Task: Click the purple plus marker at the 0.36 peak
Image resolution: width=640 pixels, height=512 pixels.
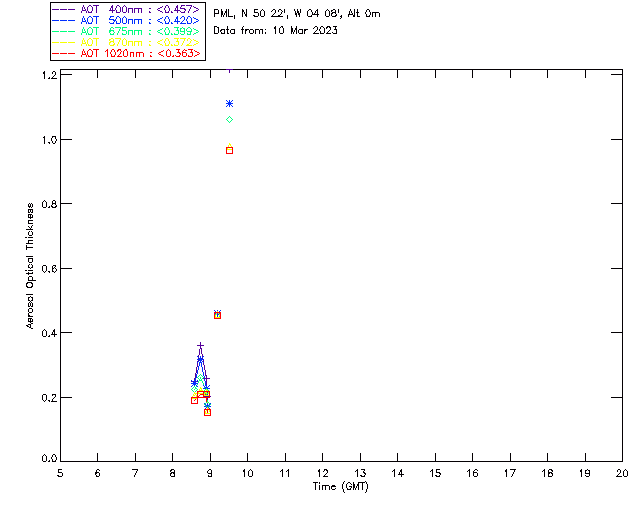Action: [x=200, y=346]
